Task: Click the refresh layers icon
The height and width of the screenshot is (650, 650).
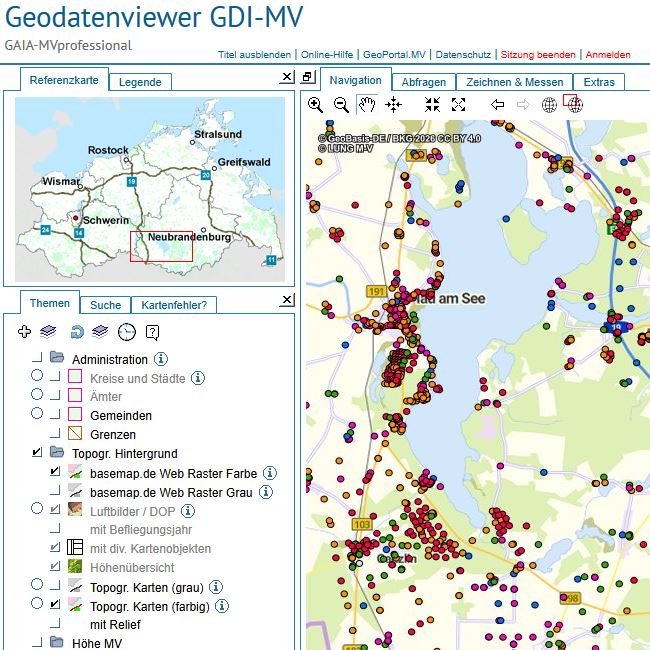Action: coord(77,332)
